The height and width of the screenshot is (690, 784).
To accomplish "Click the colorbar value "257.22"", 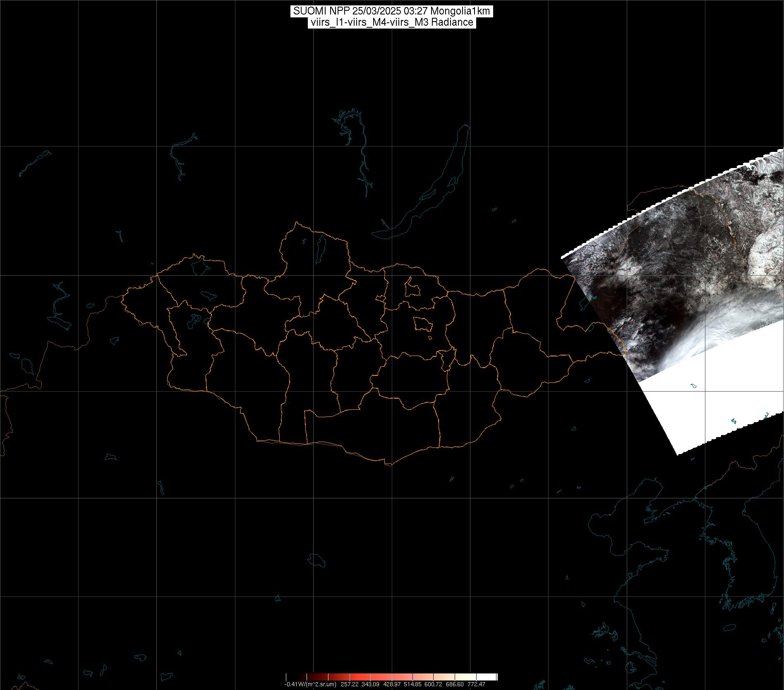I will tap(350, 684).
